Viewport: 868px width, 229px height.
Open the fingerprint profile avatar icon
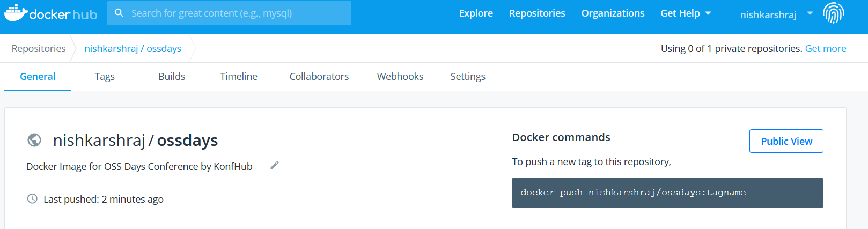pyautogui.click(x=834, y=13)
